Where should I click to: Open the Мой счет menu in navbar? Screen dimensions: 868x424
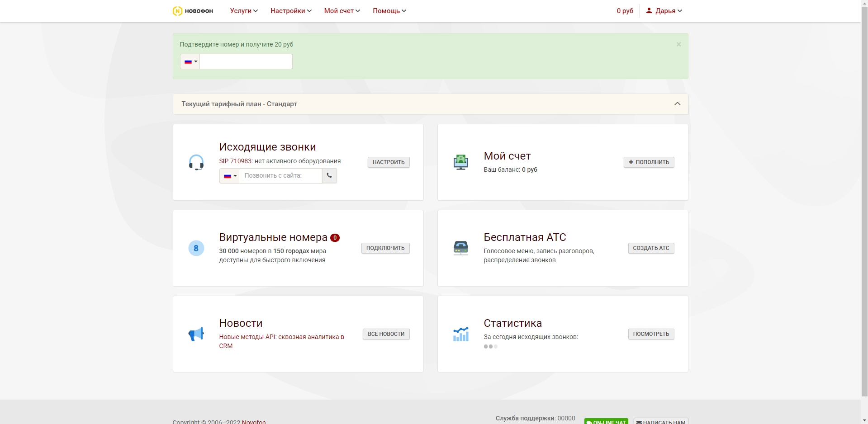(342, 11)
